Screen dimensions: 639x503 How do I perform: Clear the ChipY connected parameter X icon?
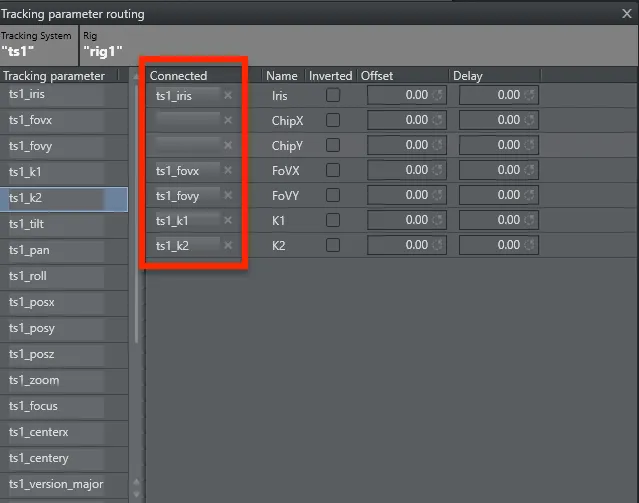[228, 145]
